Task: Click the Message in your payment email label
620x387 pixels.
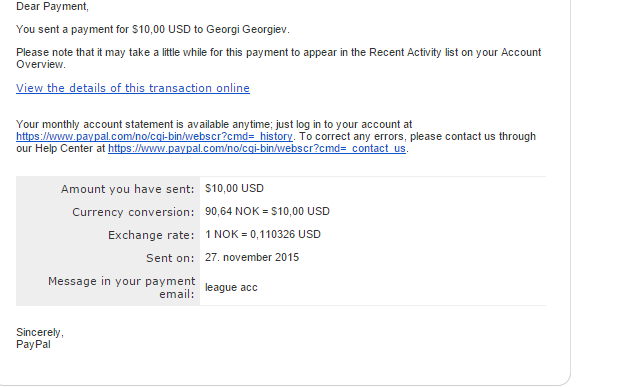Action: click(x=121, y=287)
